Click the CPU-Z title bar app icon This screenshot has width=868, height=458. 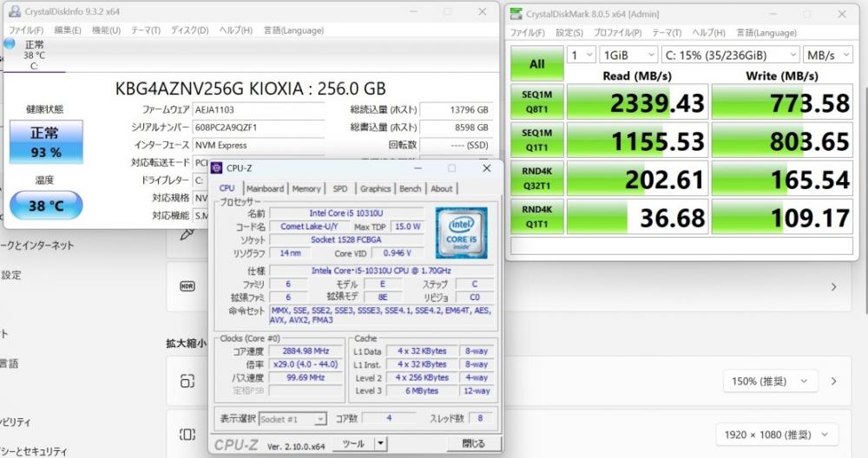coord(217,168)
